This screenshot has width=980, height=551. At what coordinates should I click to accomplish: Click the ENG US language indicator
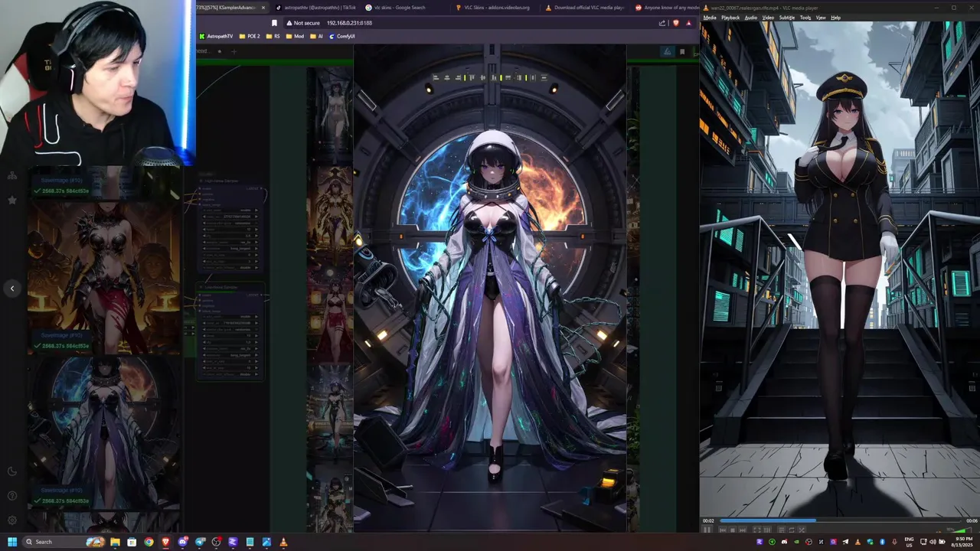(910, 543)
